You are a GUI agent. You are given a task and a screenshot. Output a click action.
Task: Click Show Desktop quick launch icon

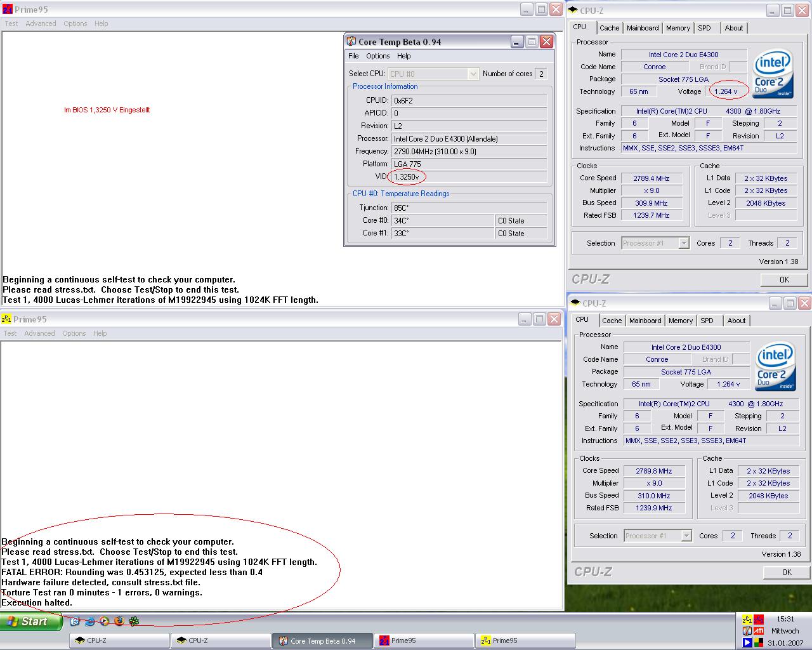(75, 621)
